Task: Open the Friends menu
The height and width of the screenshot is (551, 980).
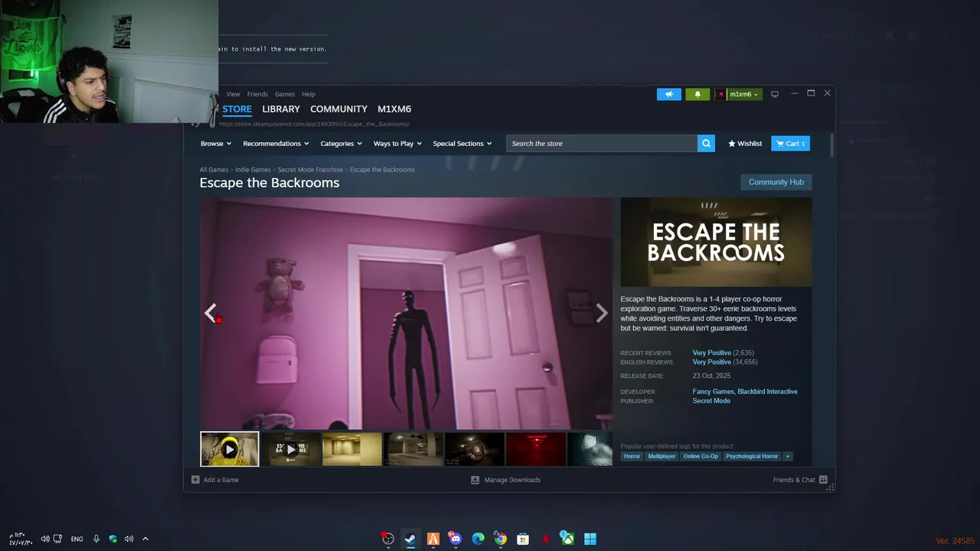Action: click(257, 94)
